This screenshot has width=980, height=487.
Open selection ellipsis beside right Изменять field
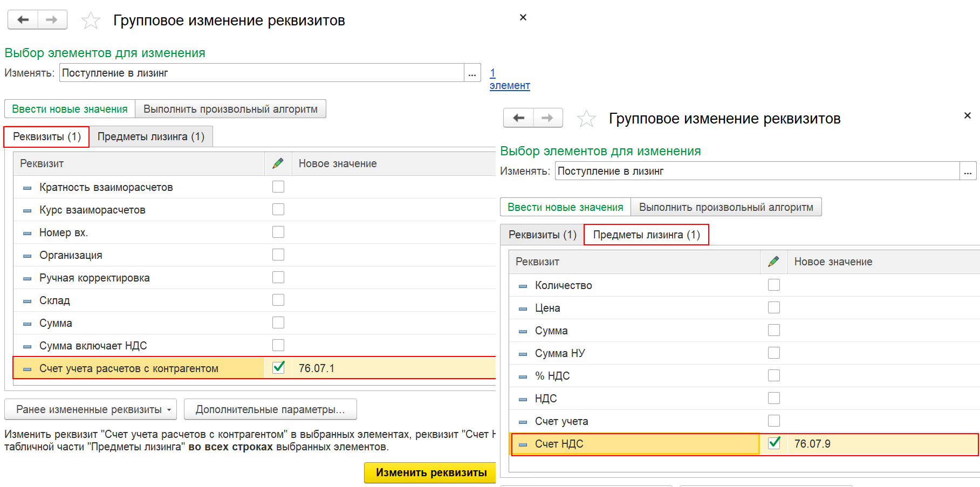coord(968,171)
